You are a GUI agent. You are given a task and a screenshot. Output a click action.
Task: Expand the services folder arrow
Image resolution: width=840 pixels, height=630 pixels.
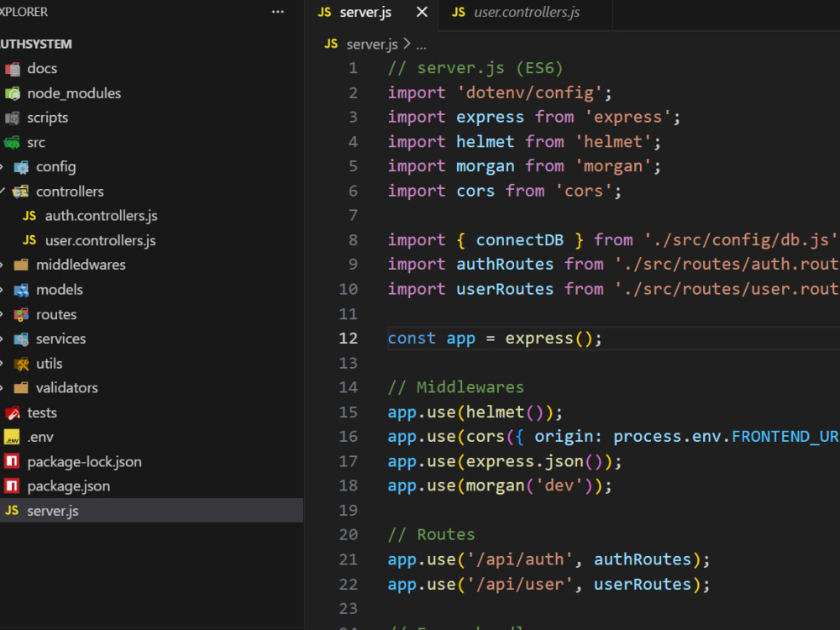tap(3, 339)
